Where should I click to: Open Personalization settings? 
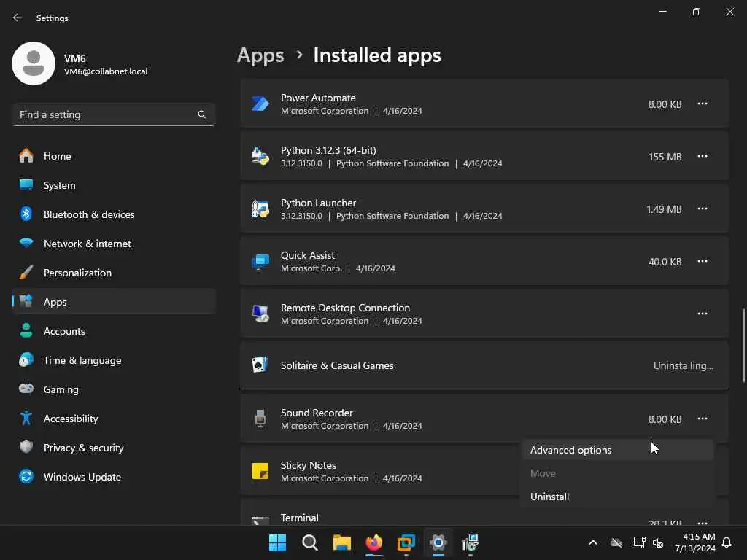[x=113, y=273]
